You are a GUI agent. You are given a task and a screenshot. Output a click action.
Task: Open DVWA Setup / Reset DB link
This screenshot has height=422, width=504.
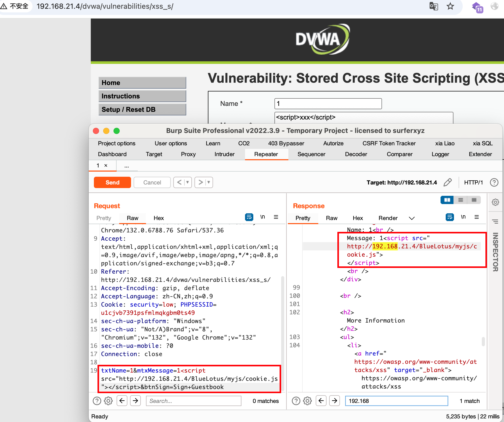point(142,109)
